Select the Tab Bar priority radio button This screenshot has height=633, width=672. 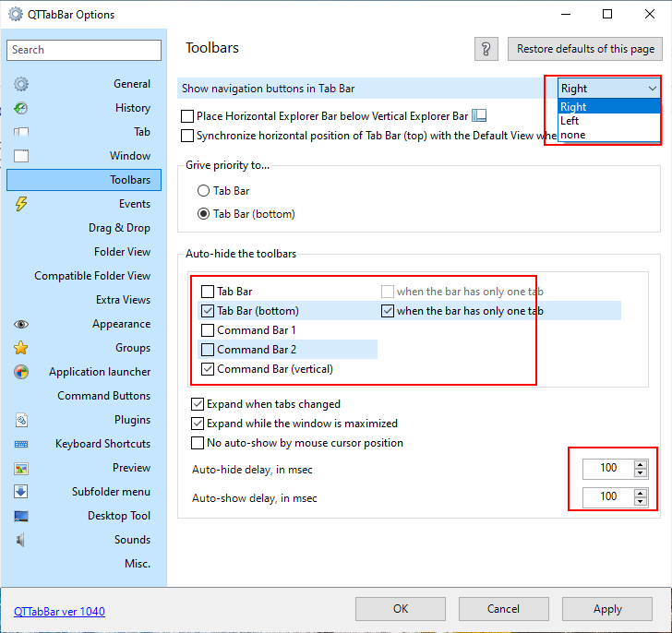point(204,191)
